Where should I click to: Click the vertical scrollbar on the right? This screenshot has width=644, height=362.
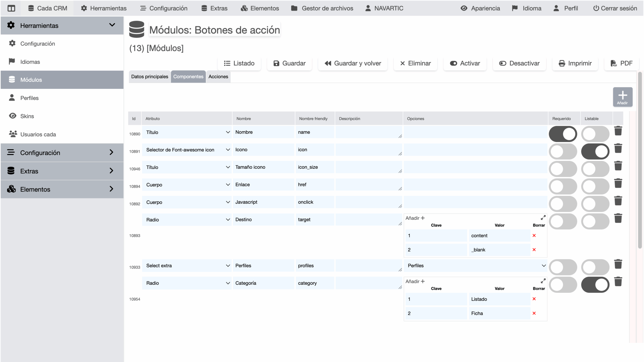tap(640, 161)
